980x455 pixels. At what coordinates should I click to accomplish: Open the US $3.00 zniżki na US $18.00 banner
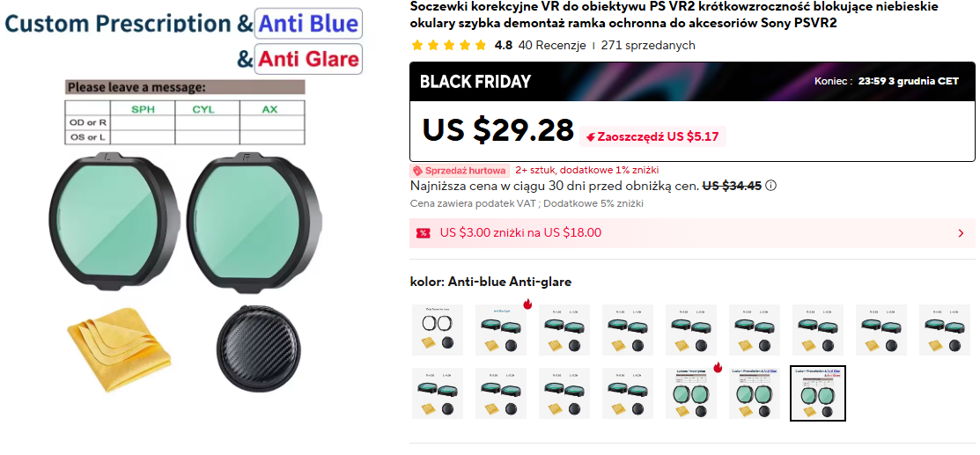(x=692, y=233)
